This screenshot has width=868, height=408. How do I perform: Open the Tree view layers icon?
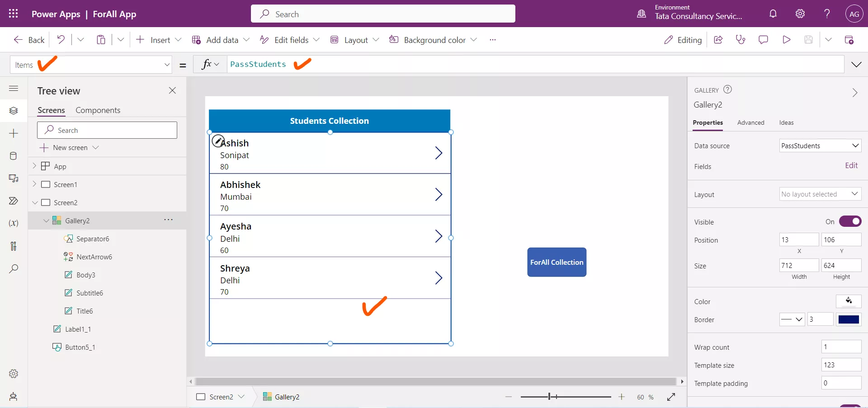[x=14, y=111]
